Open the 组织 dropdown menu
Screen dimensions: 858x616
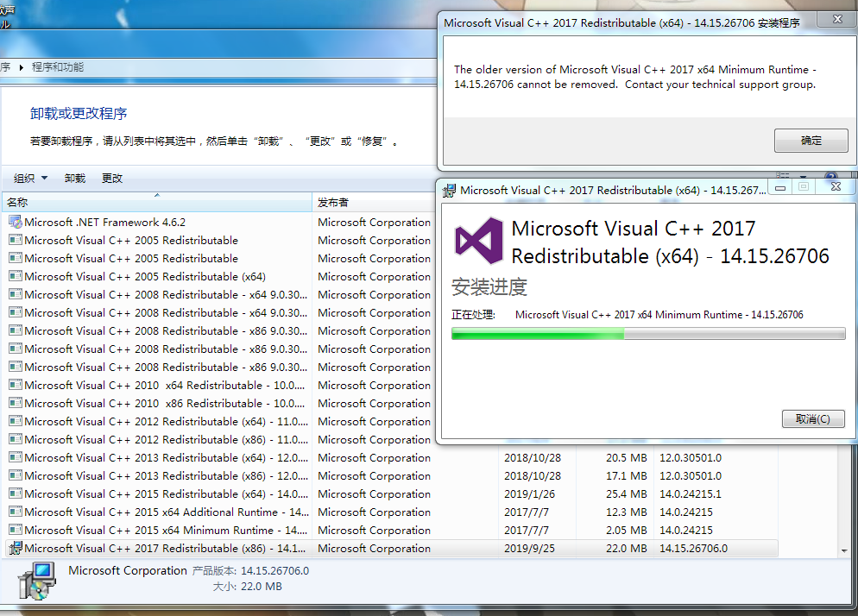pos(28,178)
